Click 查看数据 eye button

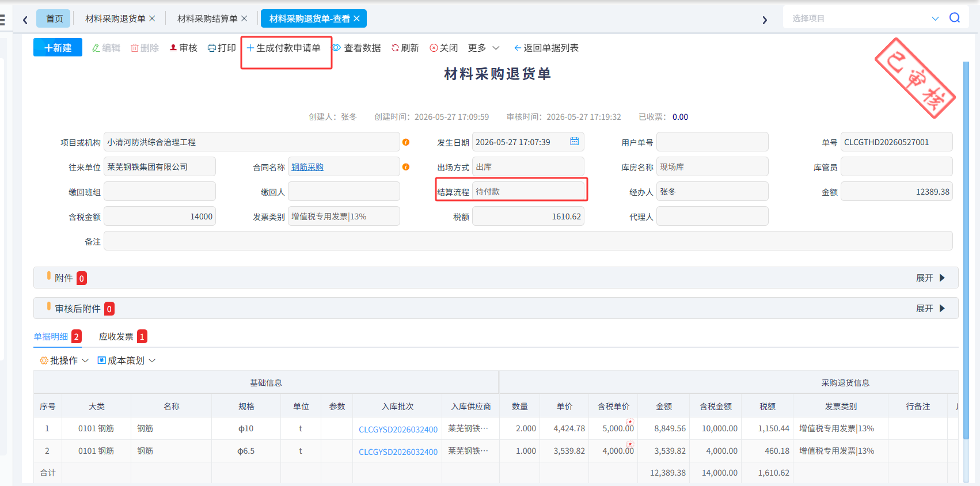(357, 48)
